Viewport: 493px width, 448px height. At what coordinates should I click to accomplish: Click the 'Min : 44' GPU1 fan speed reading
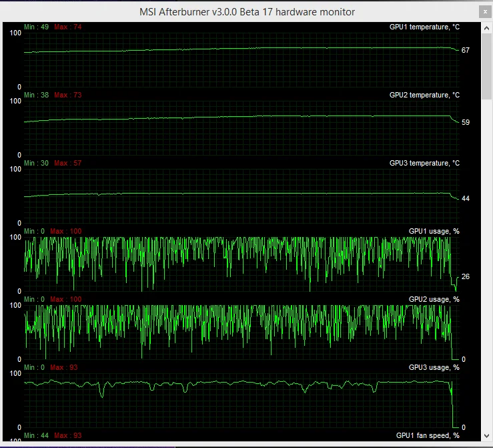tap(37, 435)
